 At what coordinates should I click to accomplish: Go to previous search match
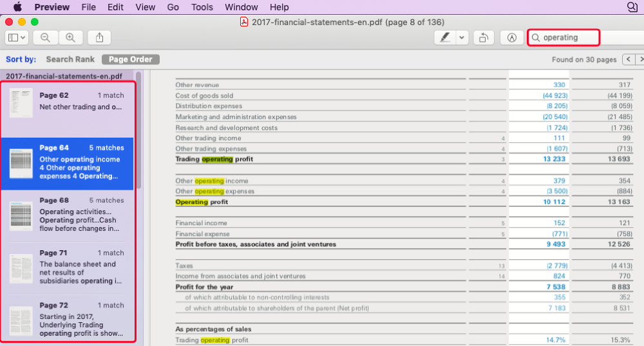coord(629,59)
